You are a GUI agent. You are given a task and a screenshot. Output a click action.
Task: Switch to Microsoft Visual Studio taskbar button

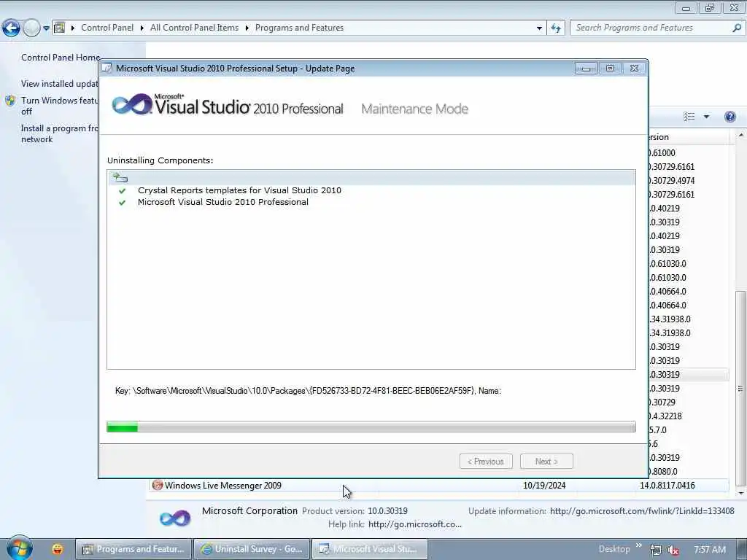point(370,549)
